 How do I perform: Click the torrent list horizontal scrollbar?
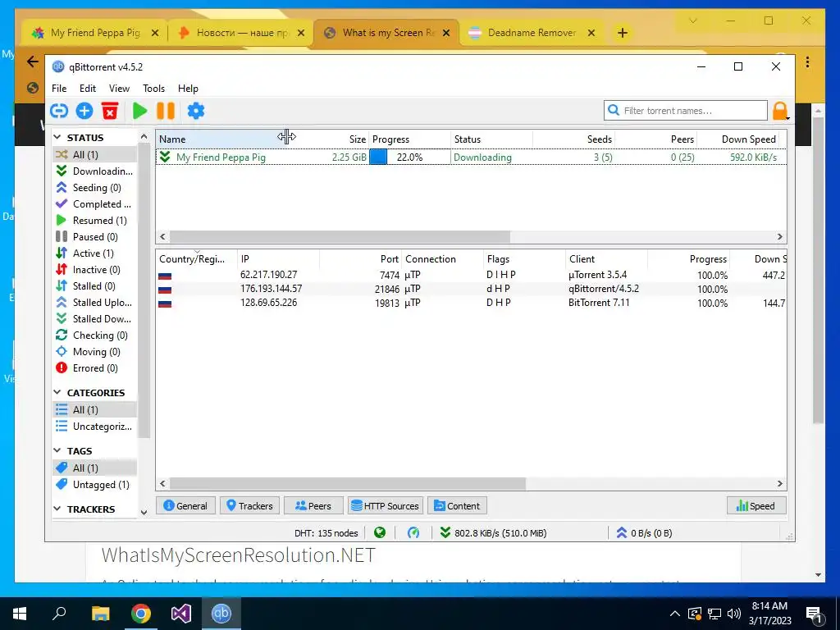coord(340,236)
